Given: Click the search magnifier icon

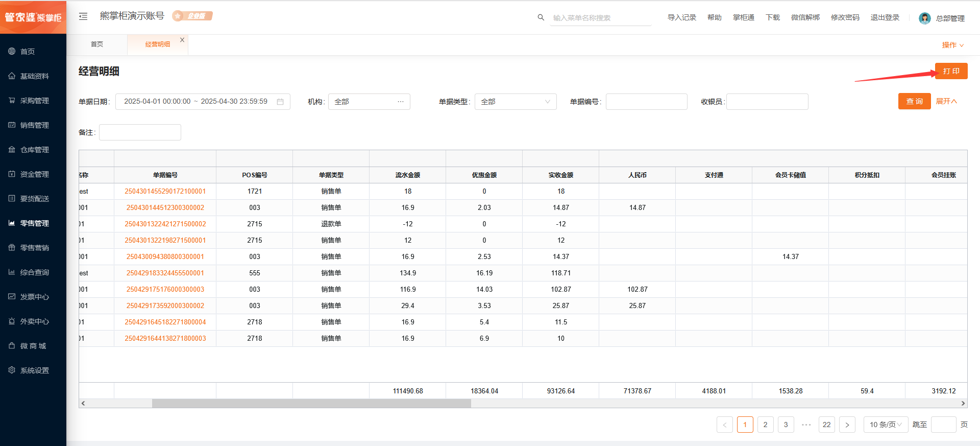Looking at the screenshot, I should click(541, 17).
